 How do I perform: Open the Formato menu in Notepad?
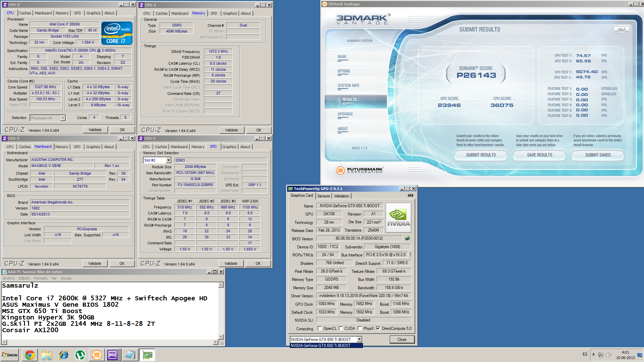pos(41,278)
